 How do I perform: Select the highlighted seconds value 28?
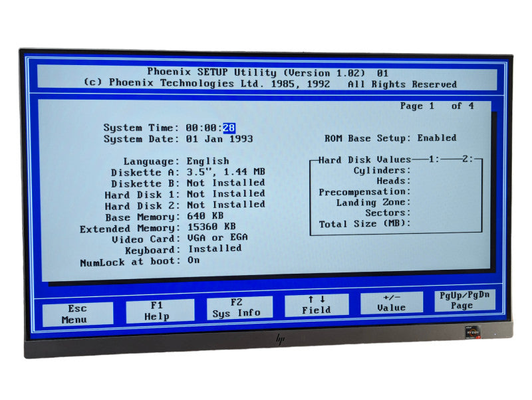click(229, 128)
